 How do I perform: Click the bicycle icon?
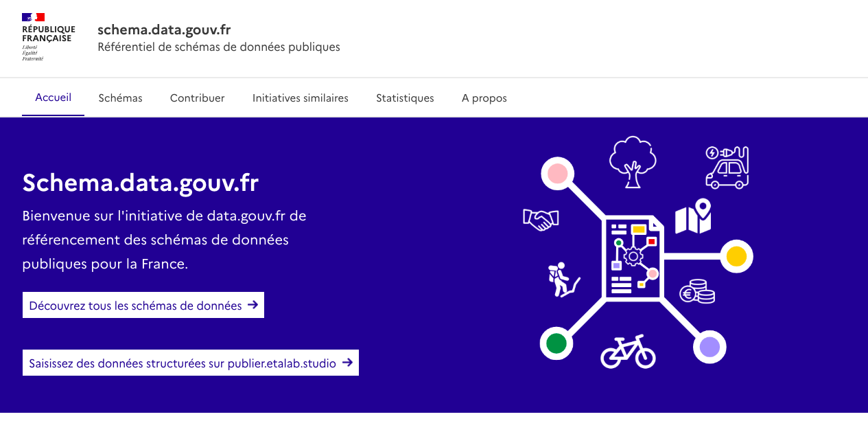coord(628,352)
